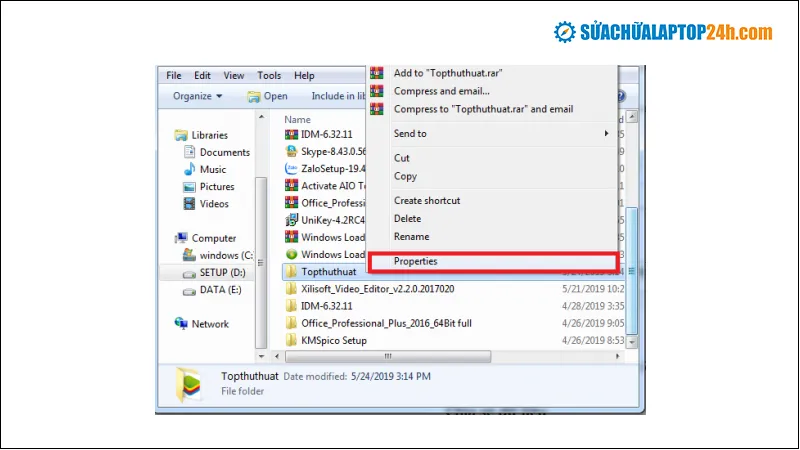Viewport: 800px width, 450px height.
Task: Open the Organize dropdown
Action: tap(198, 96)
